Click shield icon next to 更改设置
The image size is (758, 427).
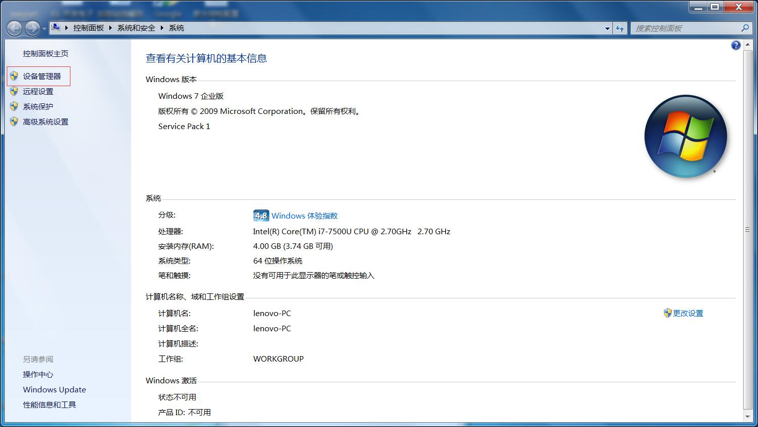pos(668,313)
